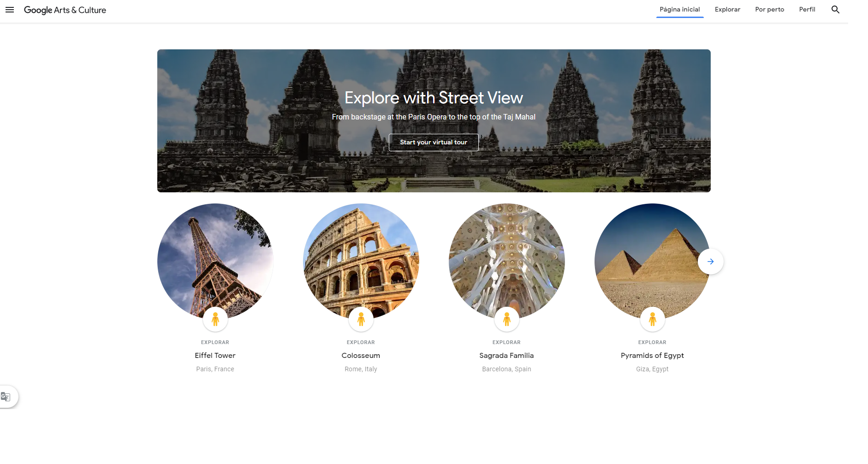Viewport: 868px width, 464px height.
Task: Click the Pegman icon for Pyramids of Egypt
Action: coord(653,319)
